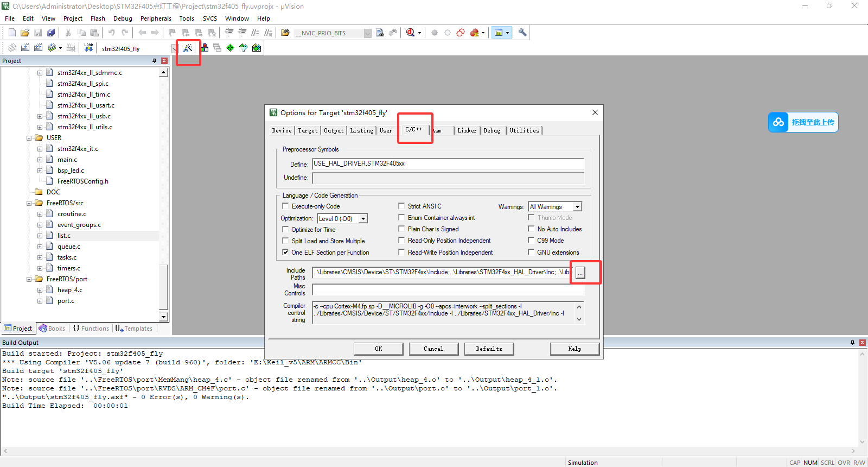This screenshot has height=467, width=868.
Task: Click the Window layout toolbar icon
Action: point(499,33)
